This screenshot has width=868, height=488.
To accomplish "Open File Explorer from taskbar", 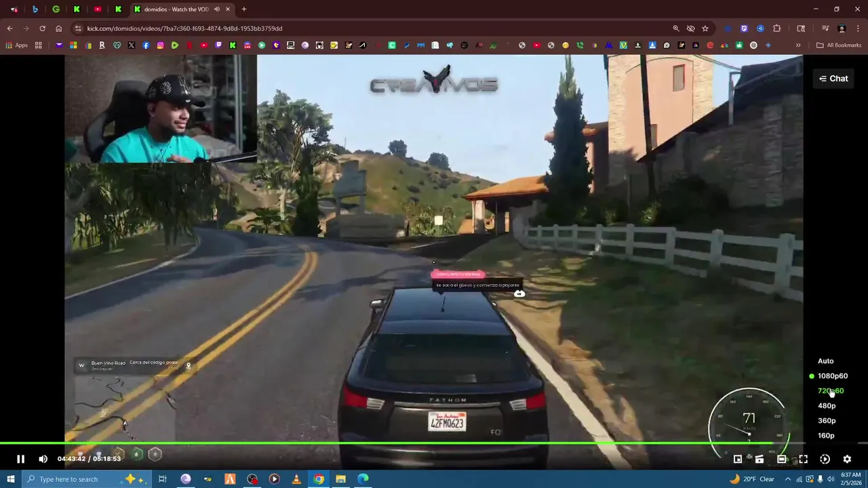I will click(x=341, y=479).
